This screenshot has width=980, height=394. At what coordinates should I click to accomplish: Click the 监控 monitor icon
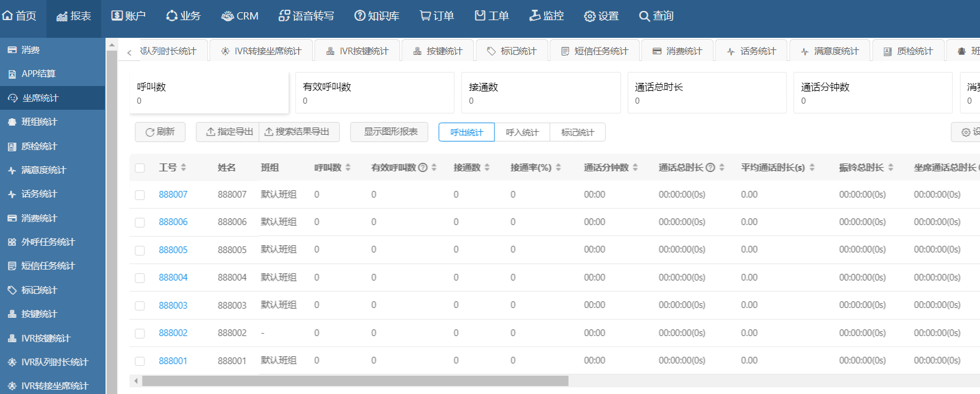[535, 16]
